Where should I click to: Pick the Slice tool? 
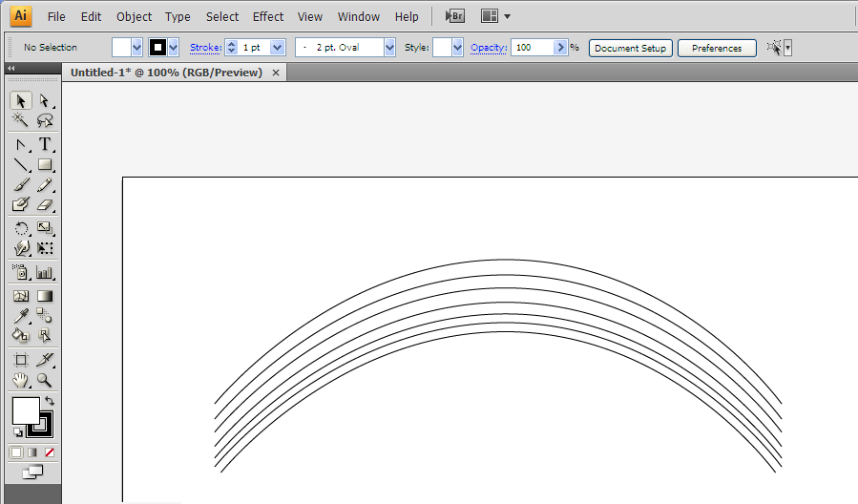pyautogui.click(x=44, y=360)
